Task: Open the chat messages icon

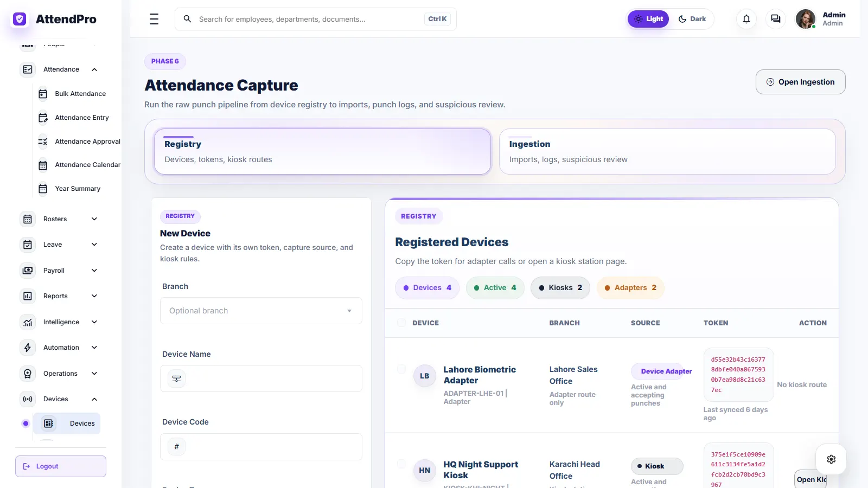Action: pos(776,19)
